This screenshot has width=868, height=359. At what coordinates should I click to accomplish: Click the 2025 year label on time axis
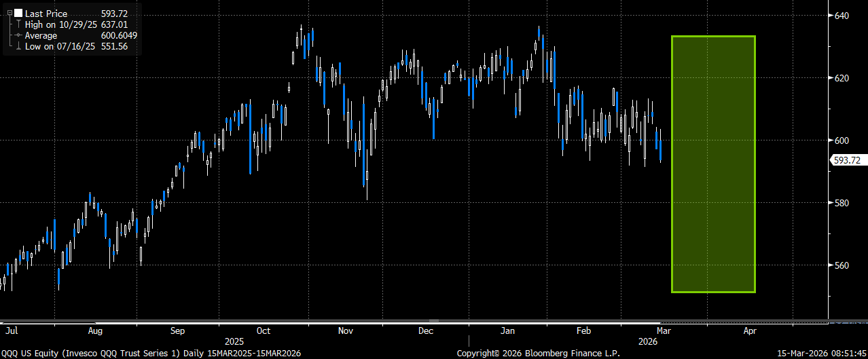[x=234, y=342]
